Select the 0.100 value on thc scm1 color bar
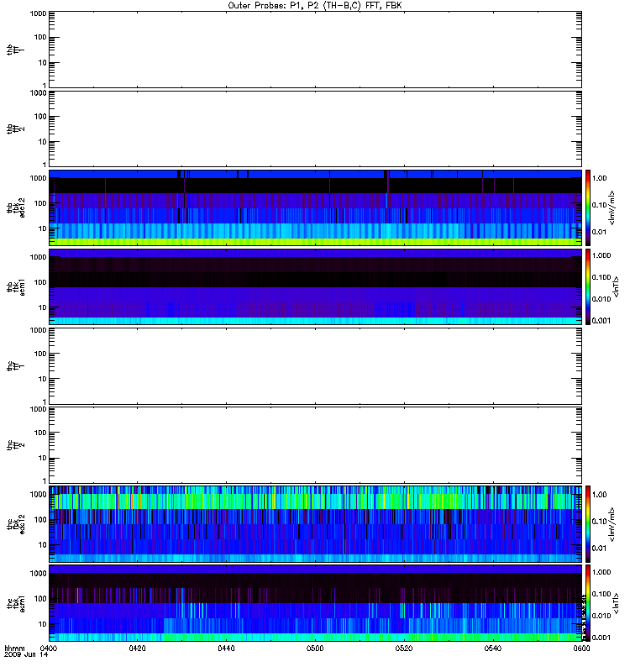 click(601, 594)
